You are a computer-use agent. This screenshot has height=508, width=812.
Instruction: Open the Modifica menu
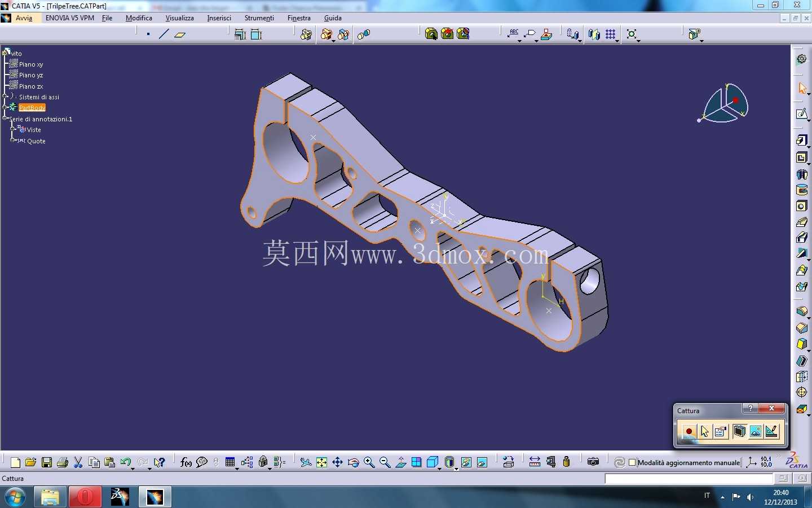tap(139, 18)
